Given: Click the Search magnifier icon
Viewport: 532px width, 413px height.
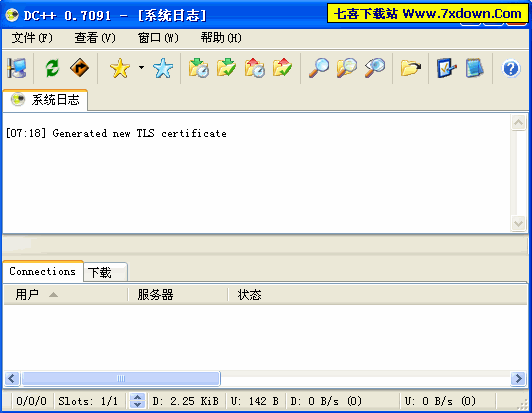Looking at the screenshot, I should coord(319,68).
